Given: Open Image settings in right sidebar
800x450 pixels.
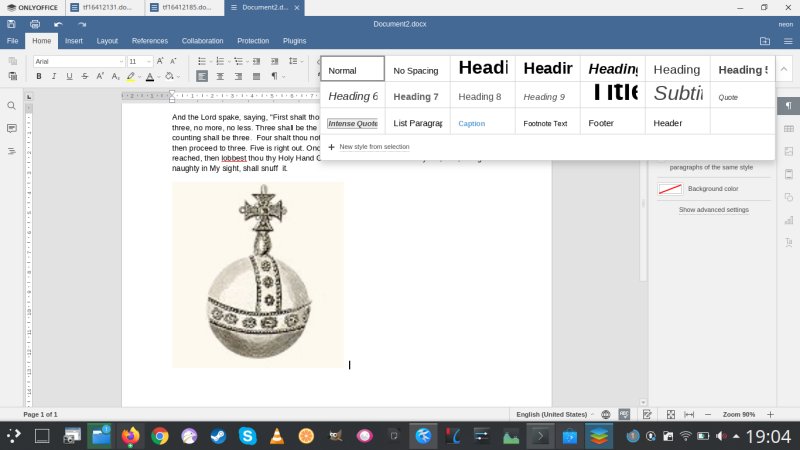Looking at the screenshot, I should tap(789, 151).
